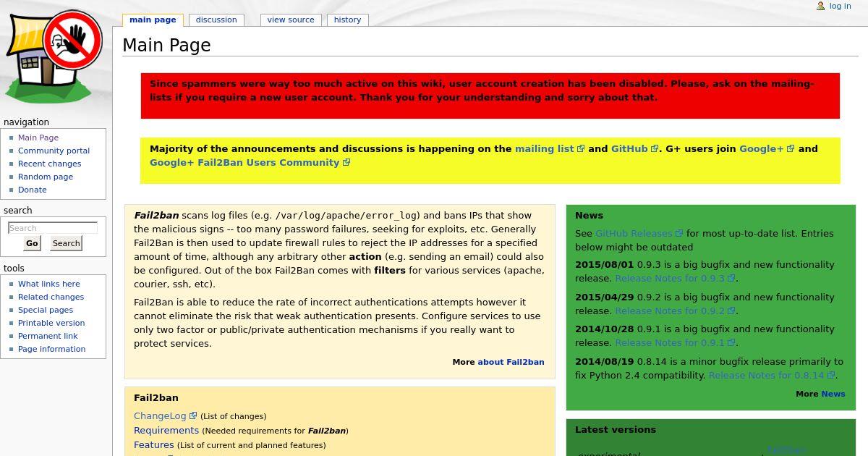Open Main Page in navigation sidebar

tap(38, 138)
